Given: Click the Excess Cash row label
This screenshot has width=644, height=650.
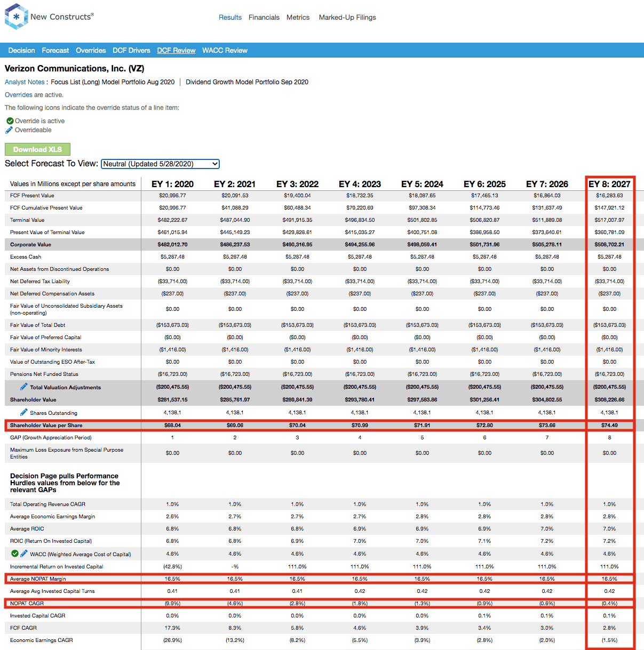Looking at the screenshot, I should point(26,257).
